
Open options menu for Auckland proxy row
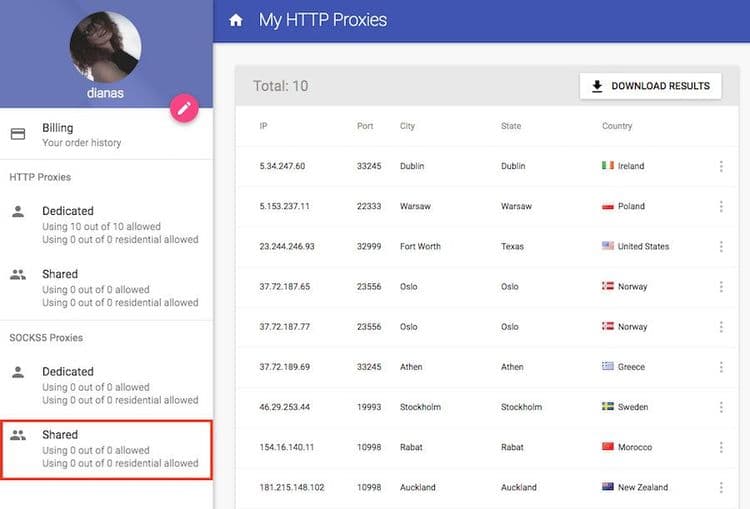(721, 487)
